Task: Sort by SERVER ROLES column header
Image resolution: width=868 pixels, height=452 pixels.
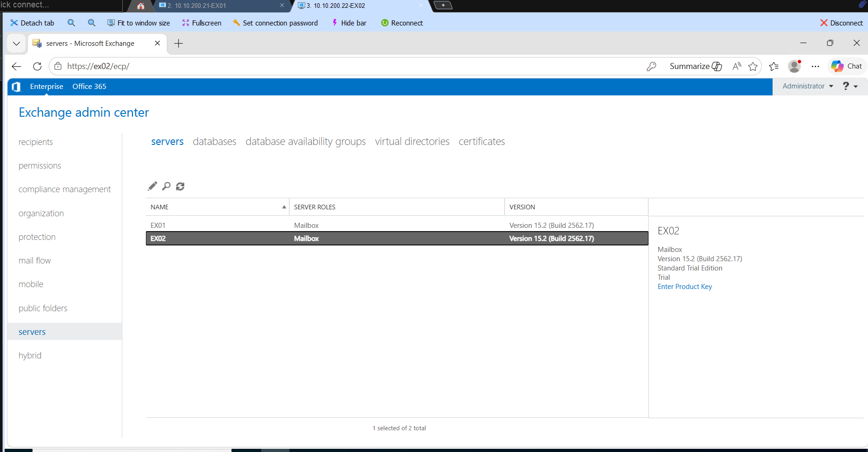Action: (397, 207)
